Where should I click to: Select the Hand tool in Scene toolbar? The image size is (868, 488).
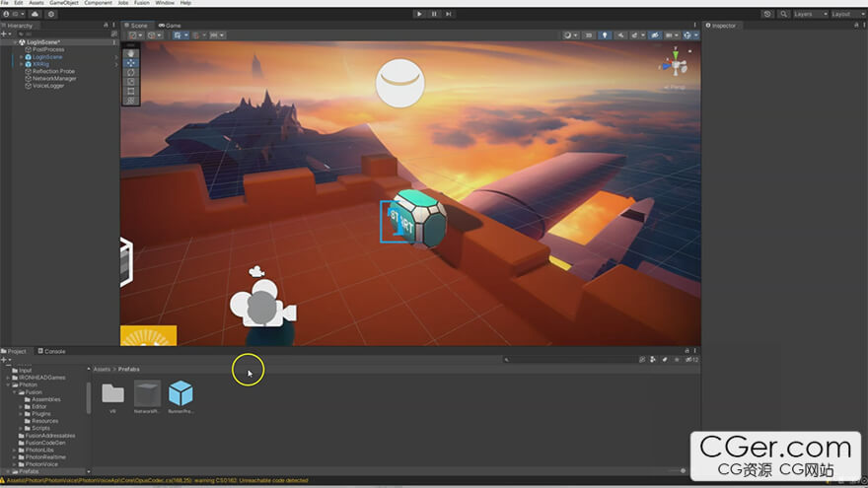[x=131, y=53]
